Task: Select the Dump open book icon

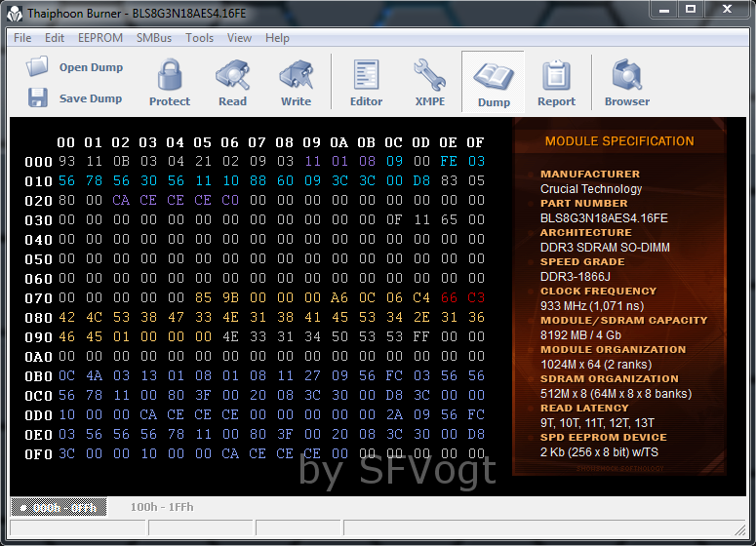Action: [x=494, y=76]
